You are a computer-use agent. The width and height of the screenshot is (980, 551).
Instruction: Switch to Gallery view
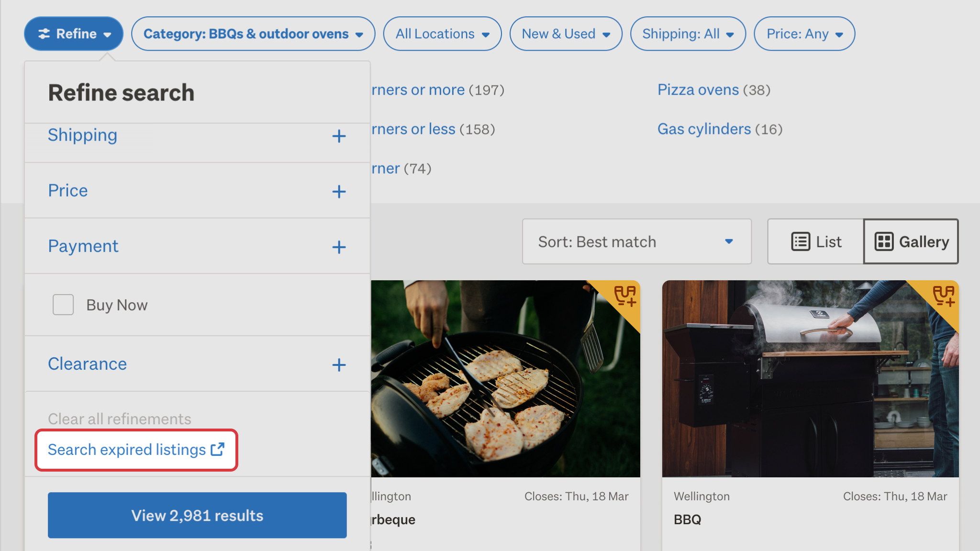[911, 242]
